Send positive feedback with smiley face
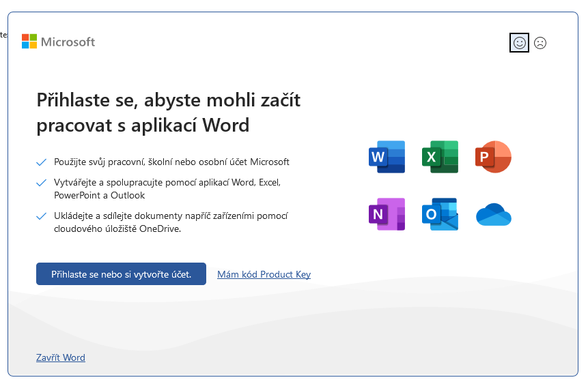Screen dimensions: 588x384 click(519, 43)
